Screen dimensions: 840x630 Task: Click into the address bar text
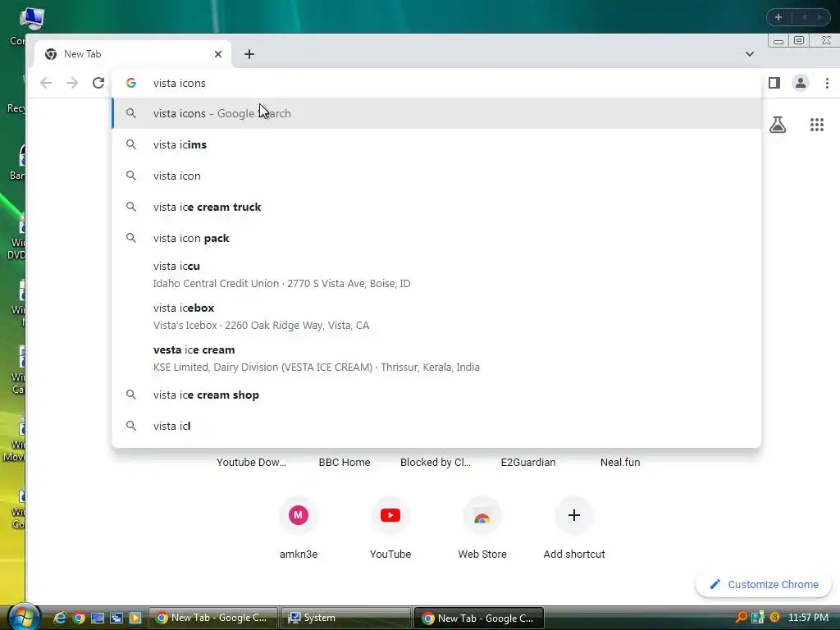[x=180, y=83]
